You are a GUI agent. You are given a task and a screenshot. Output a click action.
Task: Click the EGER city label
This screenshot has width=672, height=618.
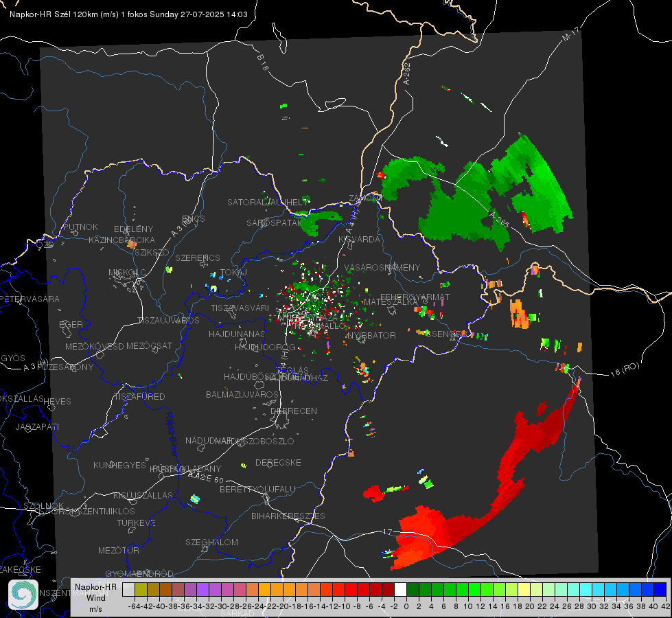pyautogui.click(x=71, y=325)
